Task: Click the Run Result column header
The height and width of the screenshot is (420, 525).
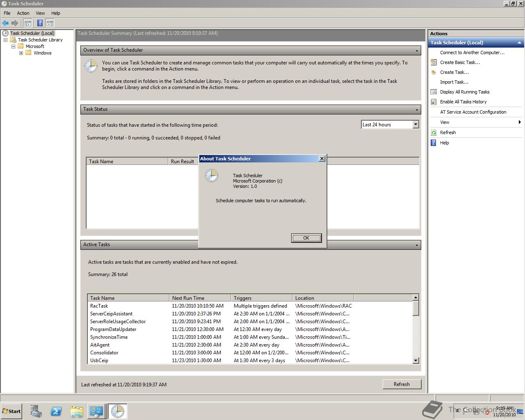Action: coord(183,162)
